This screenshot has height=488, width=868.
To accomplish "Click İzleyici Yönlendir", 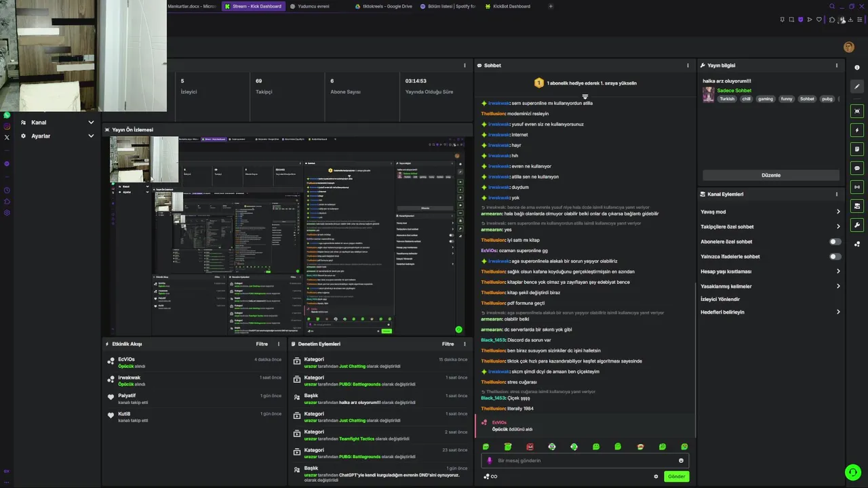I will (x=720, y=299).
